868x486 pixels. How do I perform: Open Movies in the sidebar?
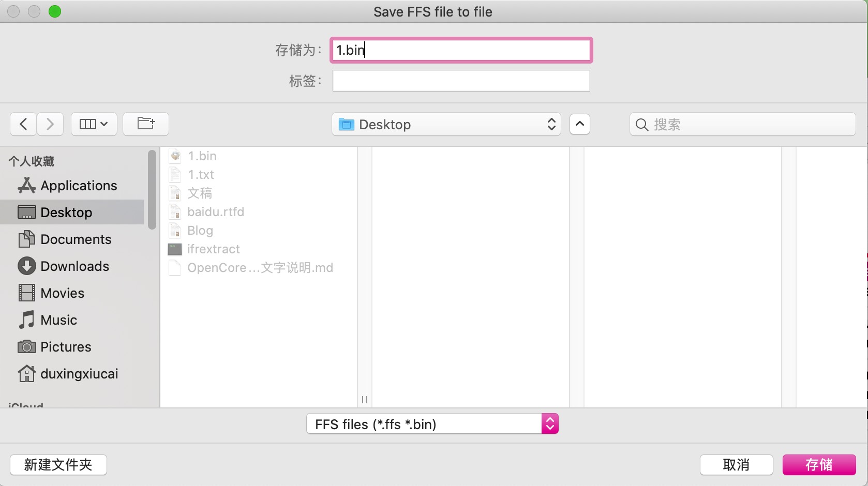pyautogui.click(x=72, y=293)
